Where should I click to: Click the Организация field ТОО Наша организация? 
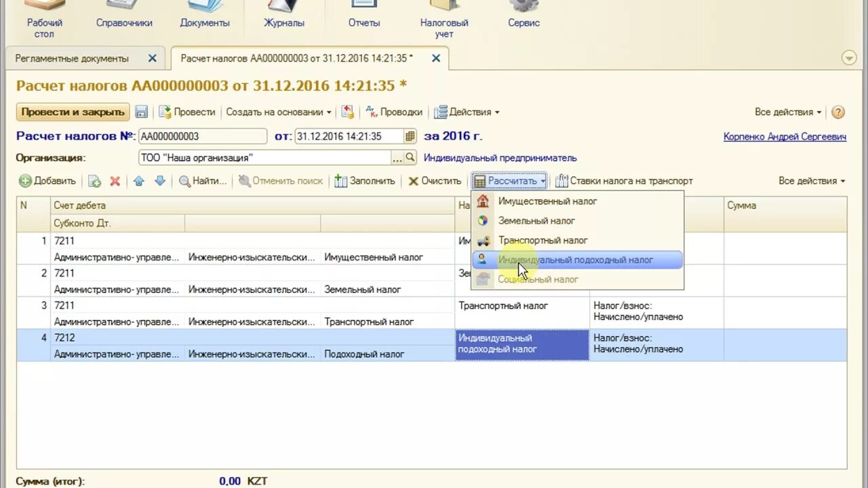point(265,158)
